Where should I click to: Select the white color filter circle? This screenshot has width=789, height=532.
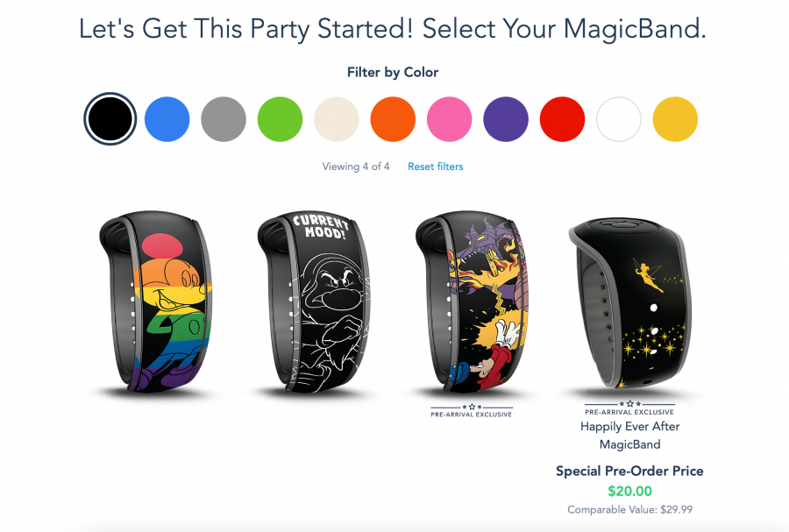tap(618, 119)
